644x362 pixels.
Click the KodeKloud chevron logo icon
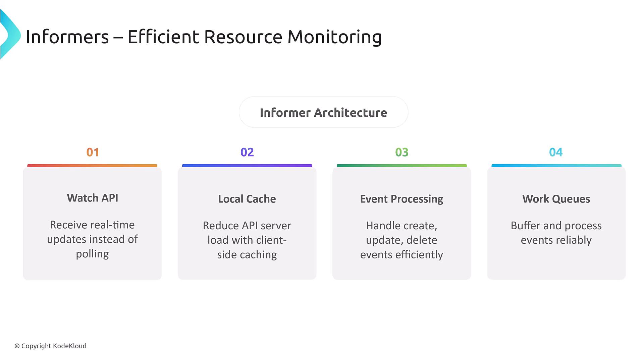(10, 35)
